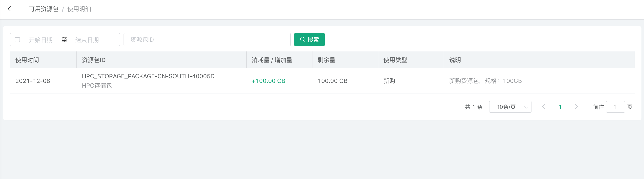Click the 资源包ID column header
The width and height of the screenshot is (644, 179).
coord(94,60)
